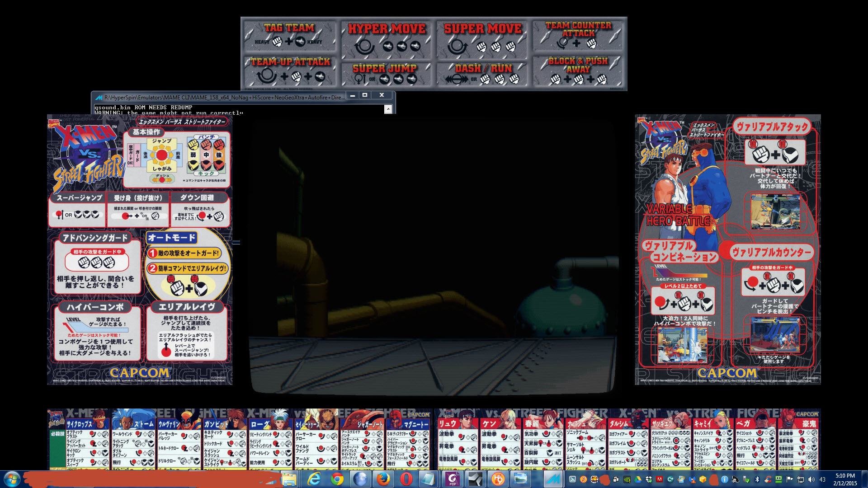This screenshot has width=868, height=488.
Task: Minimize the MAME console window
Action: tap(352, 95)
